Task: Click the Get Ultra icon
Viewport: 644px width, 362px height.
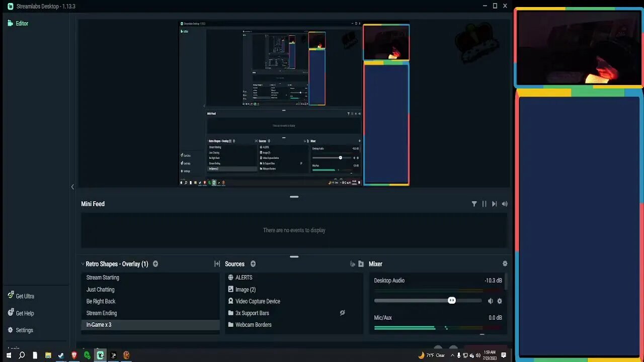Action: point(11,296)
